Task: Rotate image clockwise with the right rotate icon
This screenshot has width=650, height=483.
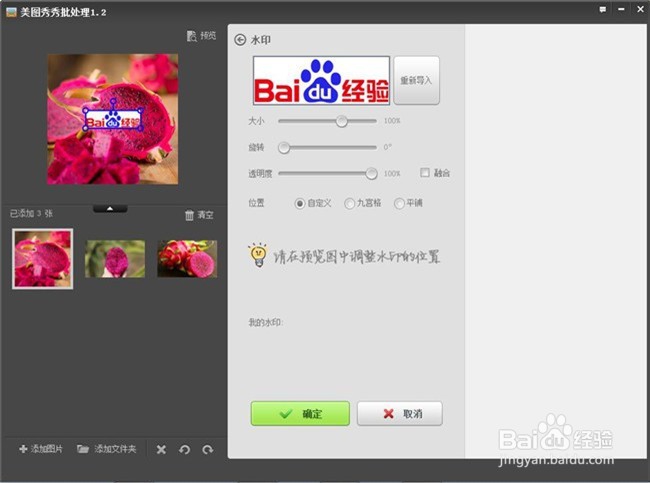Action: [208, 449]
